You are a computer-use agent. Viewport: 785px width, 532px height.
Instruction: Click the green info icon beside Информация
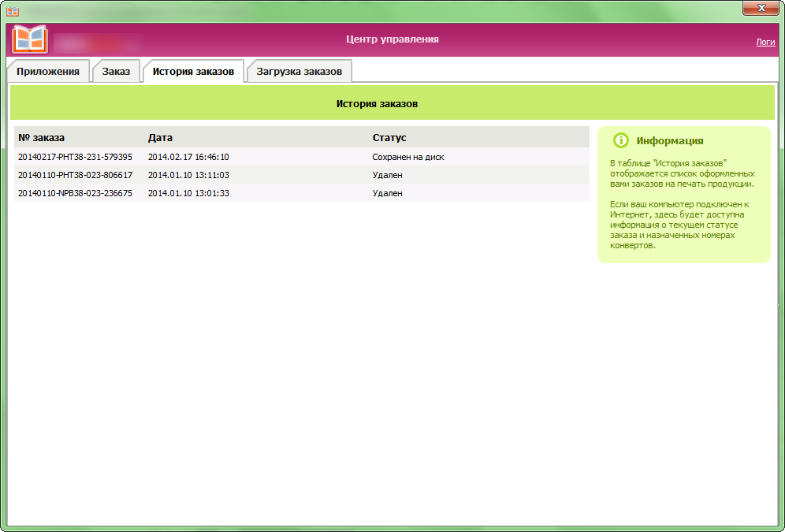[x=621, y=141]
